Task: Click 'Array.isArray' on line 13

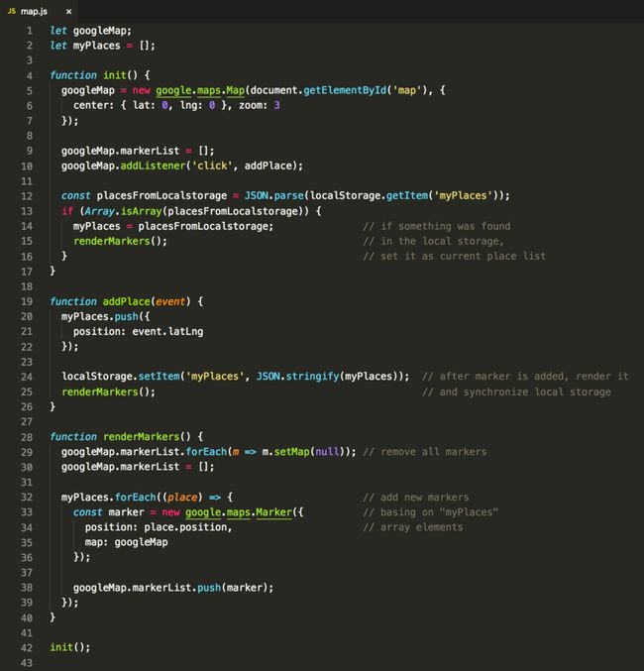Action: tap(123, 211)
